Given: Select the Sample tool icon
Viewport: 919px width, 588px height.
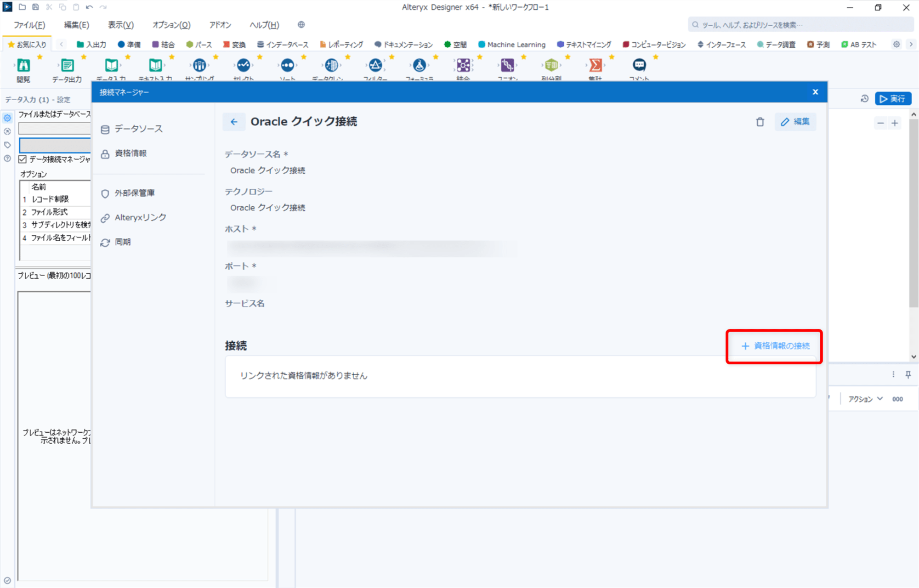Looking at the screenshot, I should 199,66.
